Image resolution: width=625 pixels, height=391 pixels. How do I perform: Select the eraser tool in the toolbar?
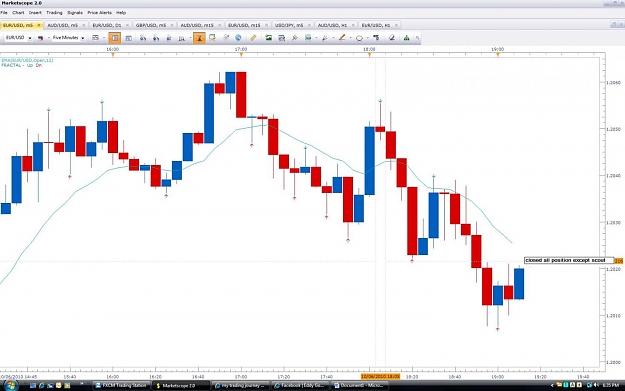(x=391, y=38)
